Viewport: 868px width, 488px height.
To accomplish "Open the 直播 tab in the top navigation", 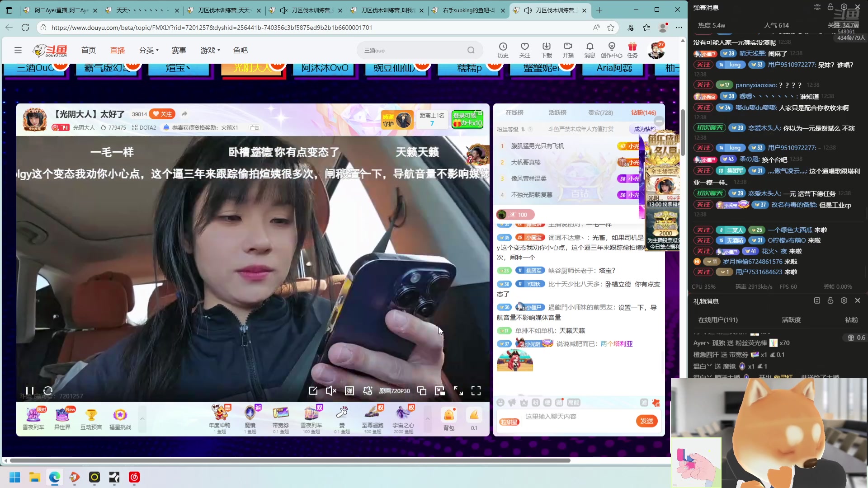I will [x=118, y=50].
